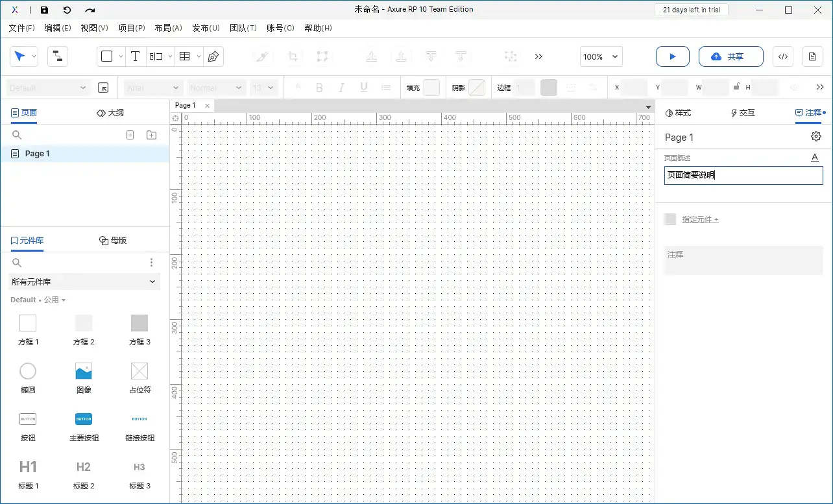
Task: Open the 所有元件库 library dropdown
Action: tap(83, 282)
